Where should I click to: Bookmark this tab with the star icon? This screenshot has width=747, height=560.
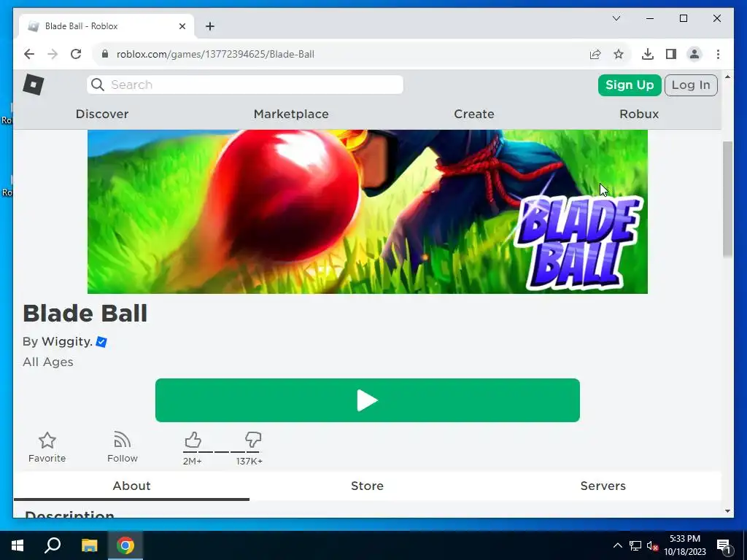[x=619, y=54]
